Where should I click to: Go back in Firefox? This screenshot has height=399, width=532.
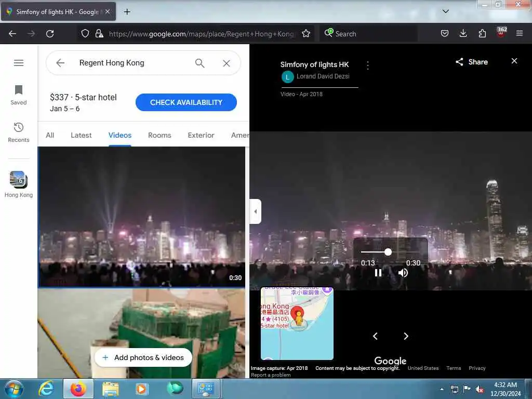12,34
